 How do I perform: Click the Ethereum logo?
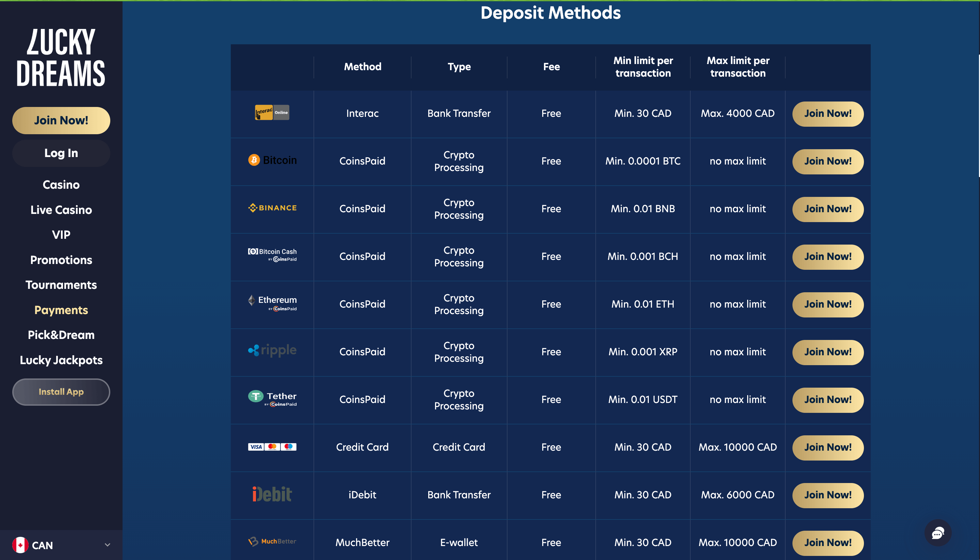[272, 303]
